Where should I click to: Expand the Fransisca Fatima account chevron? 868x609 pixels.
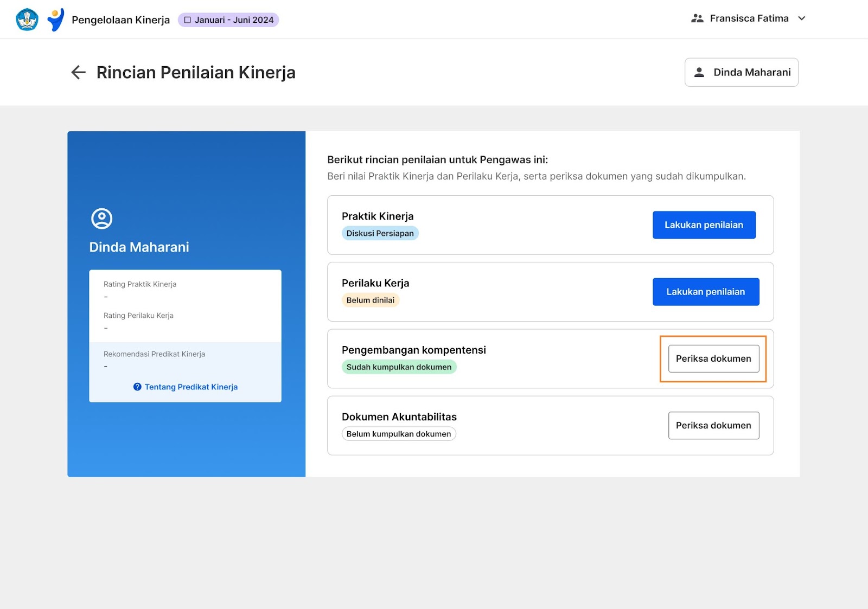click(x=802, y=18)
